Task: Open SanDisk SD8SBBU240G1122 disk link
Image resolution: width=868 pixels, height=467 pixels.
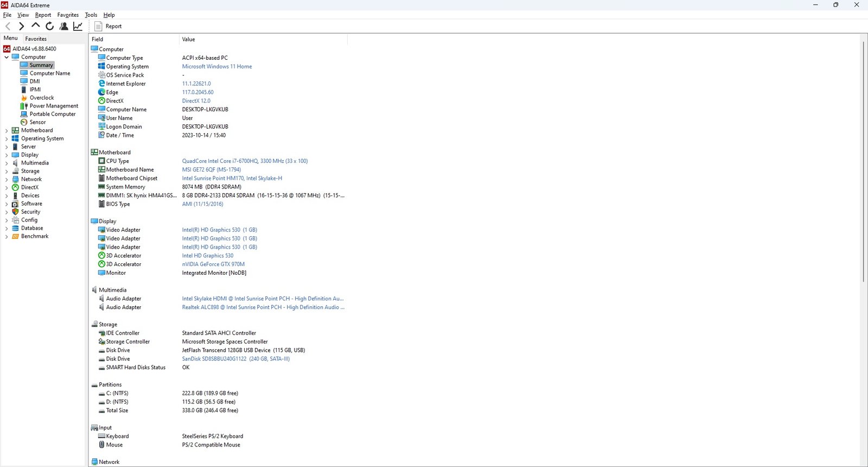Action: pyautogui.click(x=235, y=359)
